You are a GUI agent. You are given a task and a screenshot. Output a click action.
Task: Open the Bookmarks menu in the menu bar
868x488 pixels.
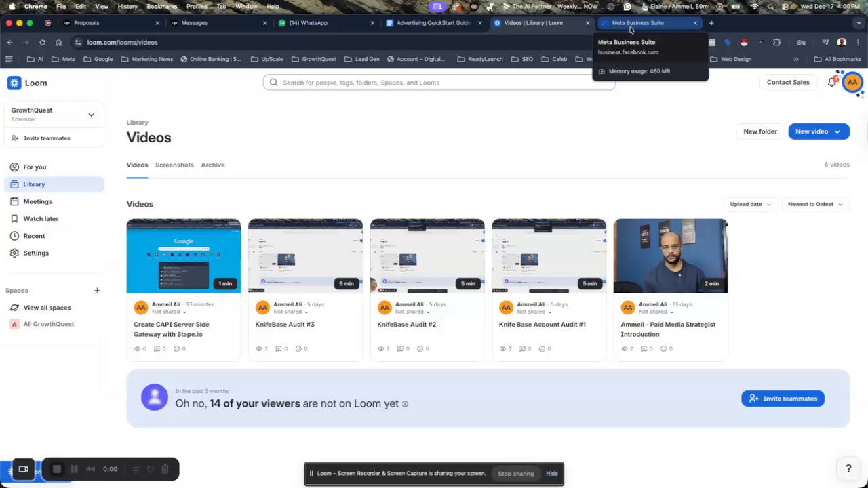(161, 7)
